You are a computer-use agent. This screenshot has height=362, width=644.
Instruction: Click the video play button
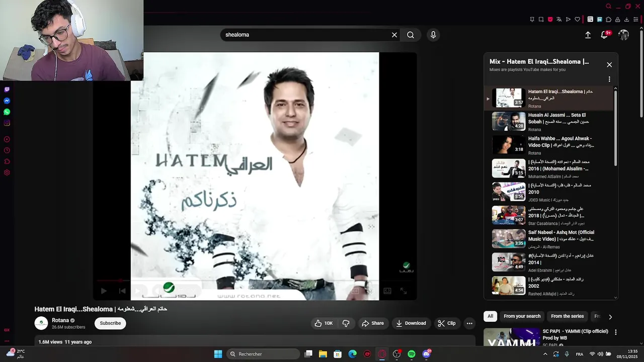click(x=104, y=291)
